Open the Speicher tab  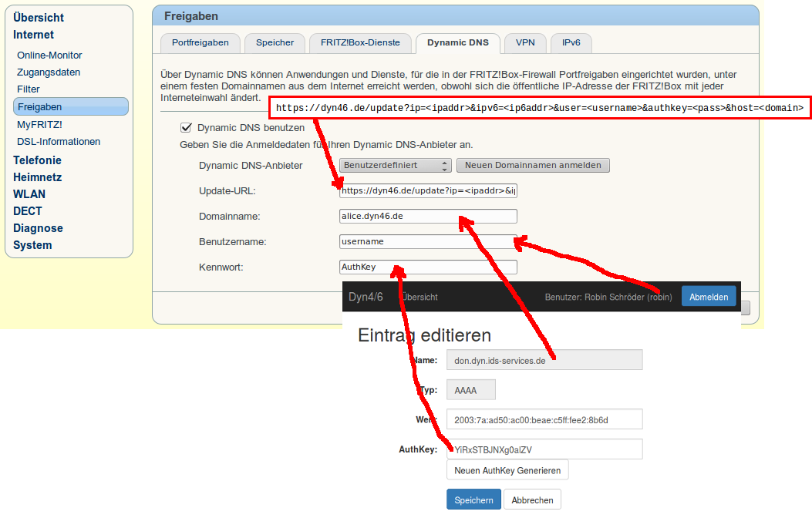[x=275, y=43]
